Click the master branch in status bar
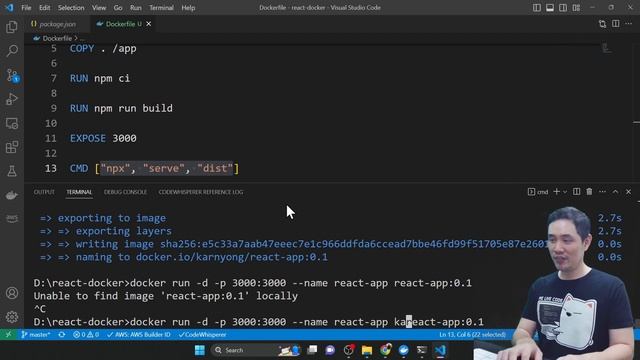640x360 pixels. click(36, 335)
